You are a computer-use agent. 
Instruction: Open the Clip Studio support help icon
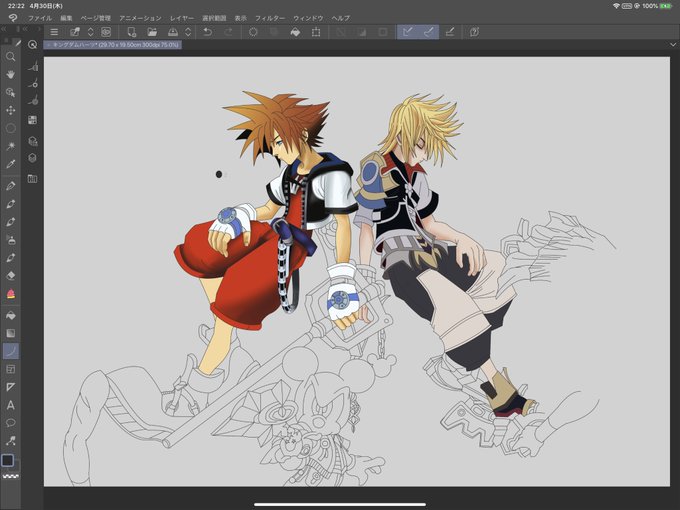474,32
